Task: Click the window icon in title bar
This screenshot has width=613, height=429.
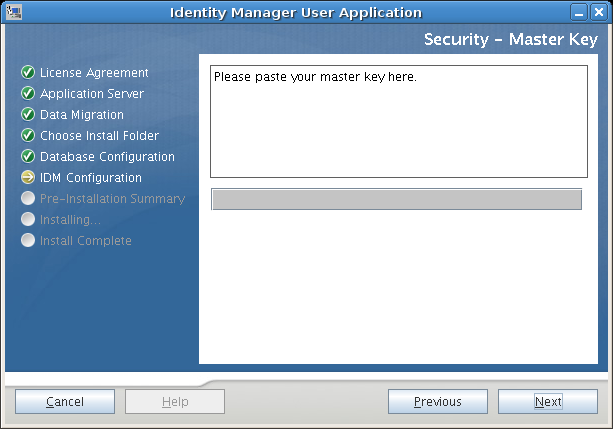Action: (x=13, y=12)
